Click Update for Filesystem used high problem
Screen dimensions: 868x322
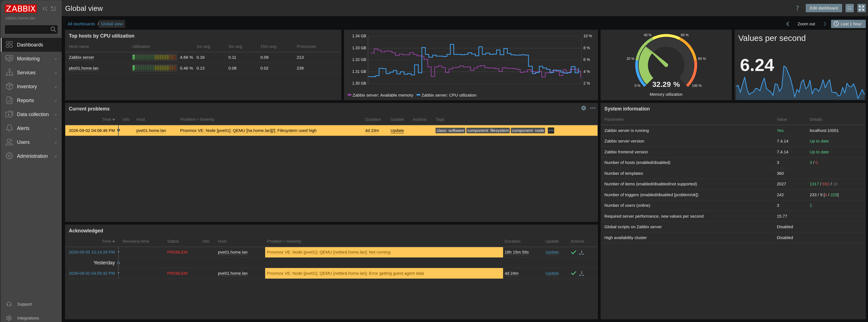[397, 131]
